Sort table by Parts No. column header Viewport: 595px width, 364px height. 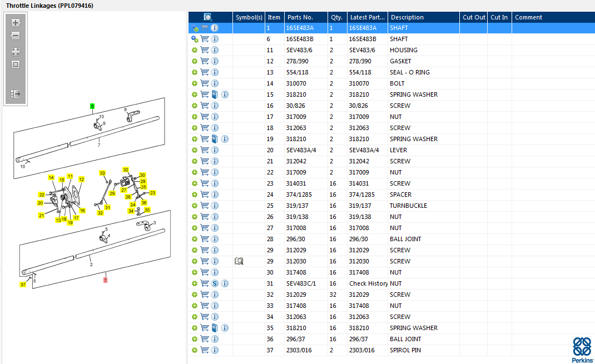(x=300, y=17)
